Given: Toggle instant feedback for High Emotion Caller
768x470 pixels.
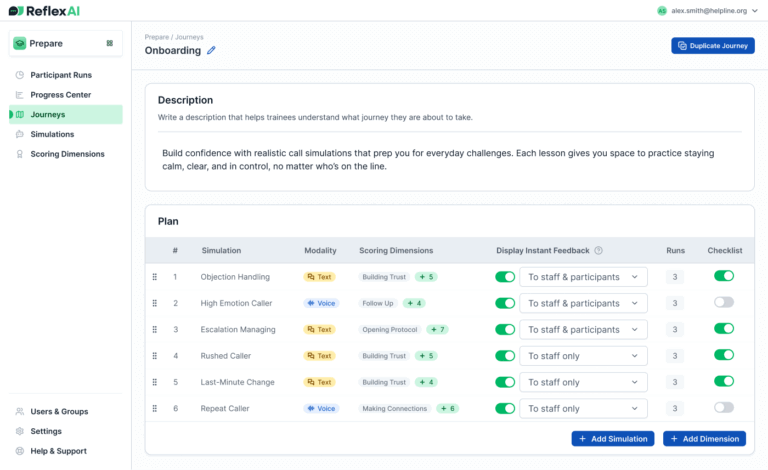Looking at the screenshot, I should click(x=505, y=304).
